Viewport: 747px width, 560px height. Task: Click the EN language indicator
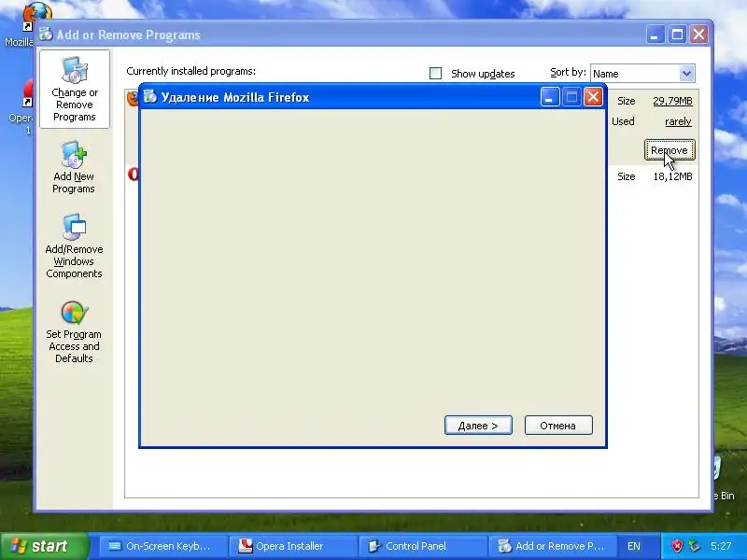coord(634,546)
